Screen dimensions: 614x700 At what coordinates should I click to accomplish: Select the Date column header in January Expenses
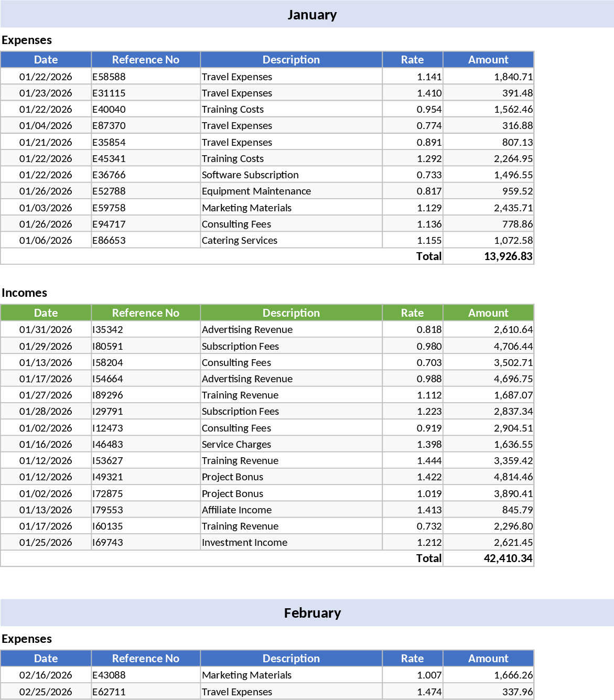click(46, 59)
